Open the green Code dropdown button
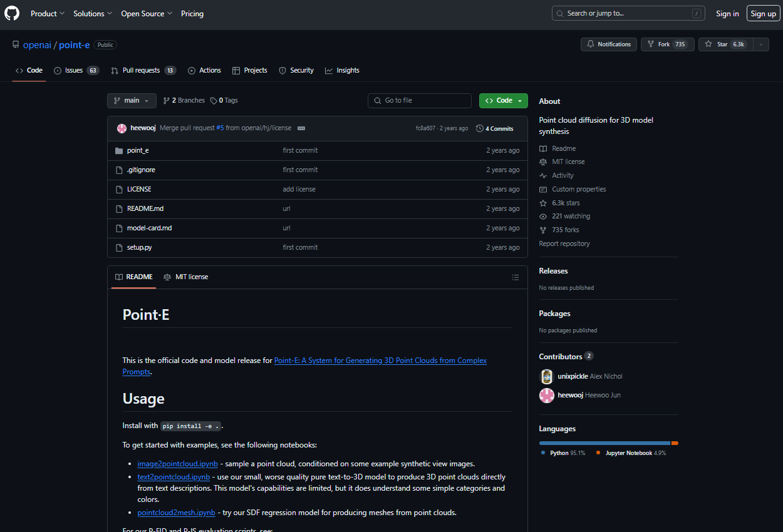This screenshot has width=783, height=532. pyautogui.click(x=504, y=101)
